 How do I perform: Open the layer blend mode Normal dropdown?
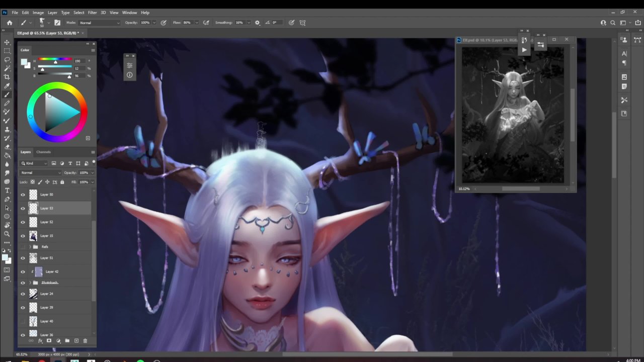click(40, 172)
